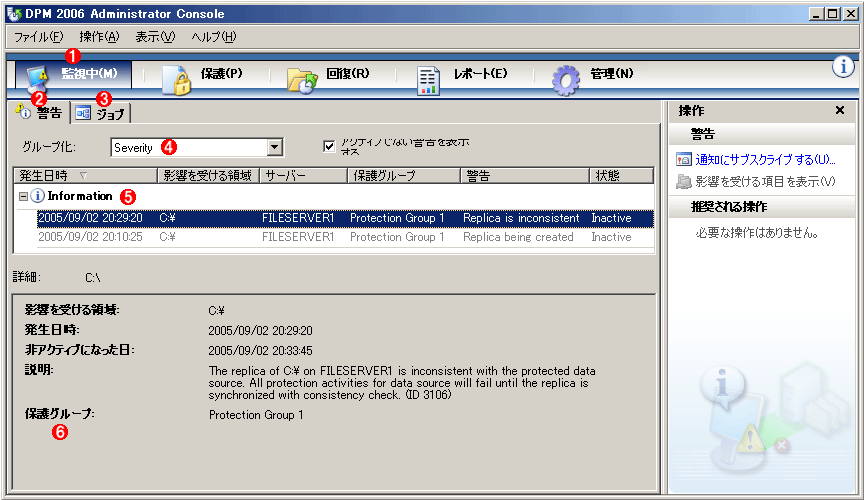Open the Reports (レポート) section

point(462,79)
